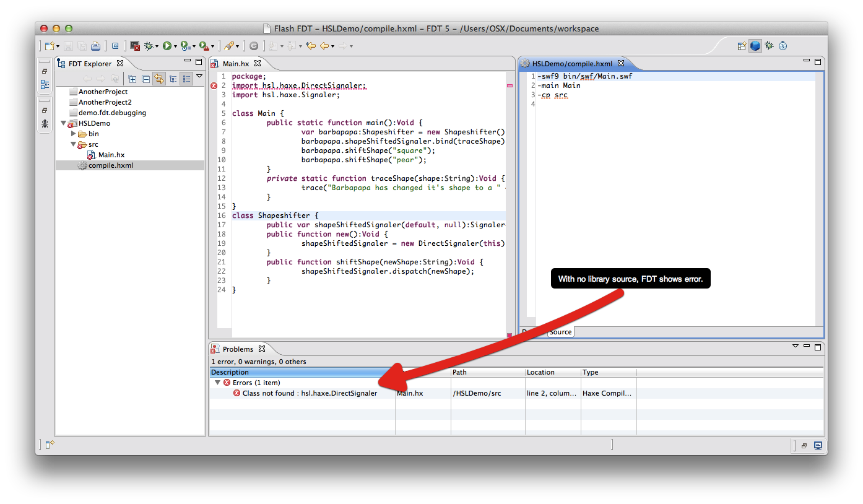Open the New wizard dropdown arrow
The width and height of the screenshot is (863, 504).
coord(58,46)
